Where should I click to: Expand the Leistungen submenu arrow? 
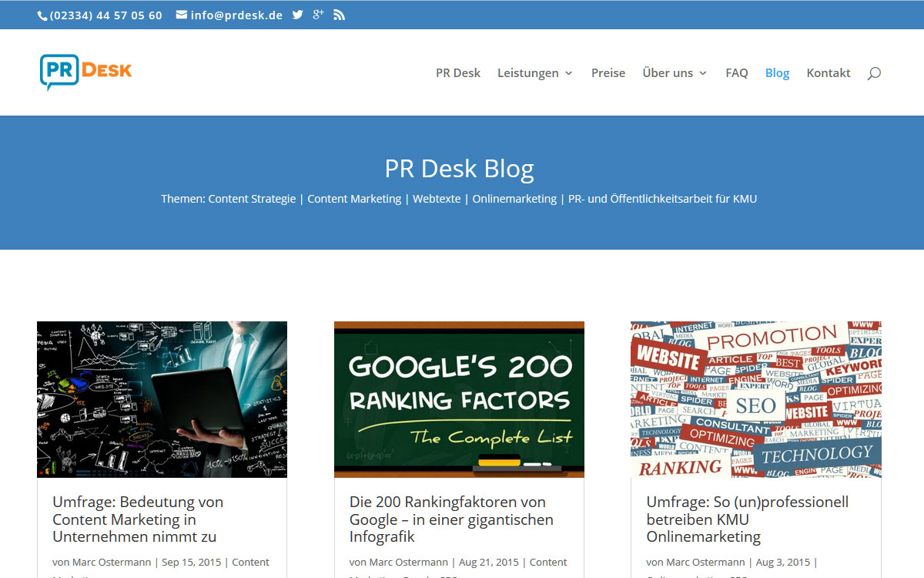[x=569, y=73]
